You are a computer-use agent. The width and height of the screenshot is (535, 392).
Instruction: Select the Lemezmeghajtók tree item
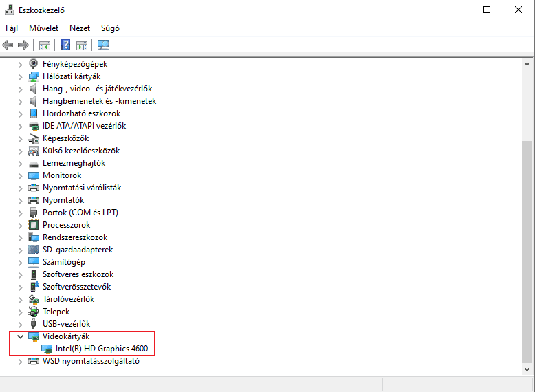tap(74, 163)
